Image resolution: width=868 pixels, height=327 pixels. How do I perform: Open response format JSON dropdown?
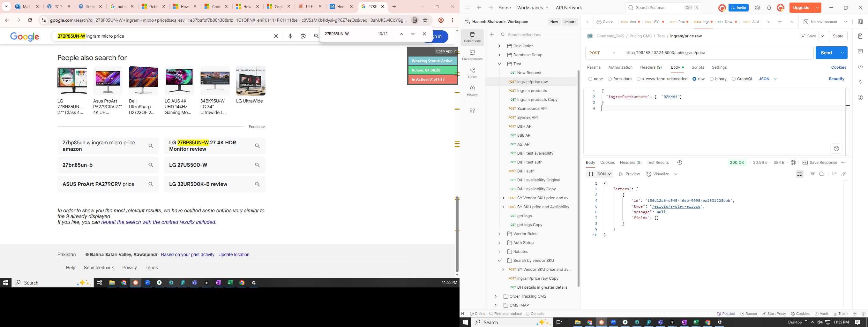[x=599, y=174]
